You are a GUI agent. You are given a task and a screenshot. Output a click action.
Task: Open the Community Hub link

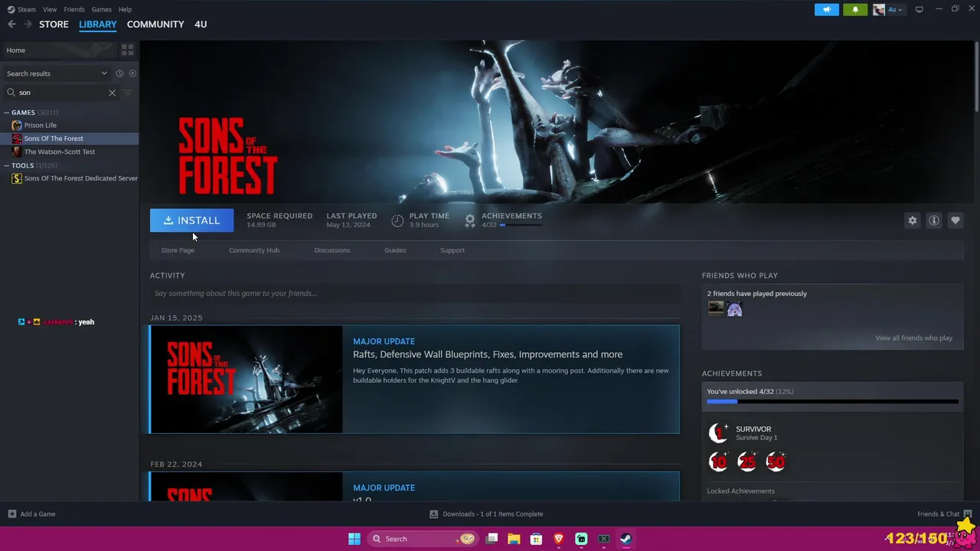click(x=254, y=250)
